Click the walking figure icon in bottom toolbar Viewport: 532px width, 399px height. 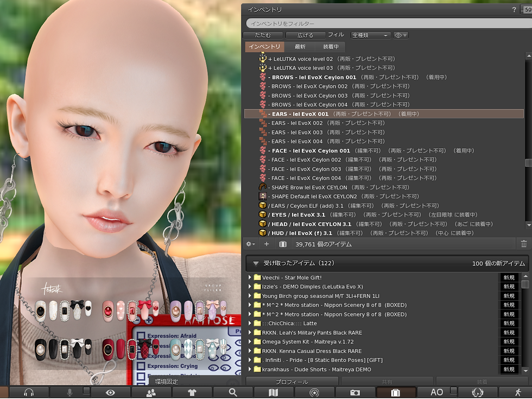pos(518,392)
